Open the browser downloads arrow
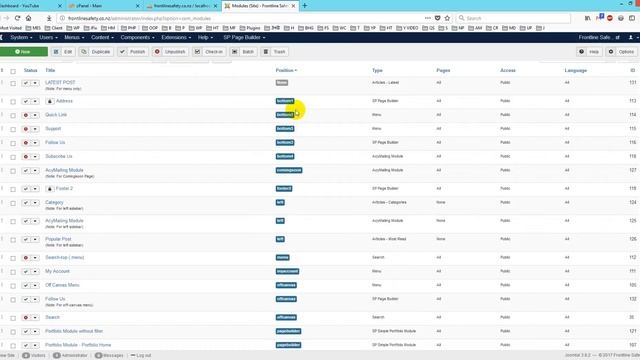 [49, 18]
